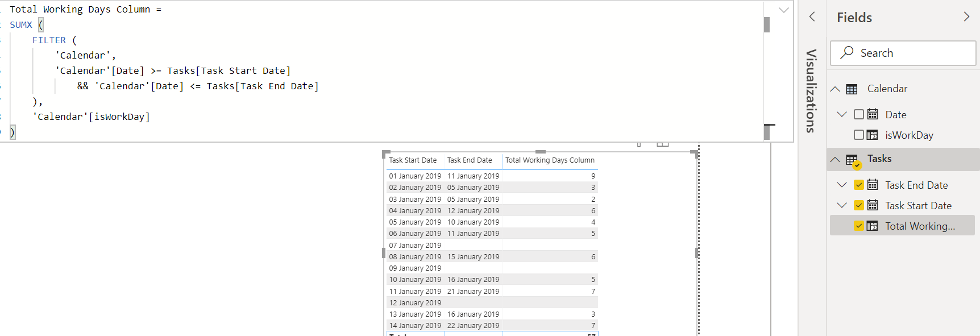Collapse the formula bar with down chevron
The width and height of the screenshot is (980, 336).
tap(784, 10)
